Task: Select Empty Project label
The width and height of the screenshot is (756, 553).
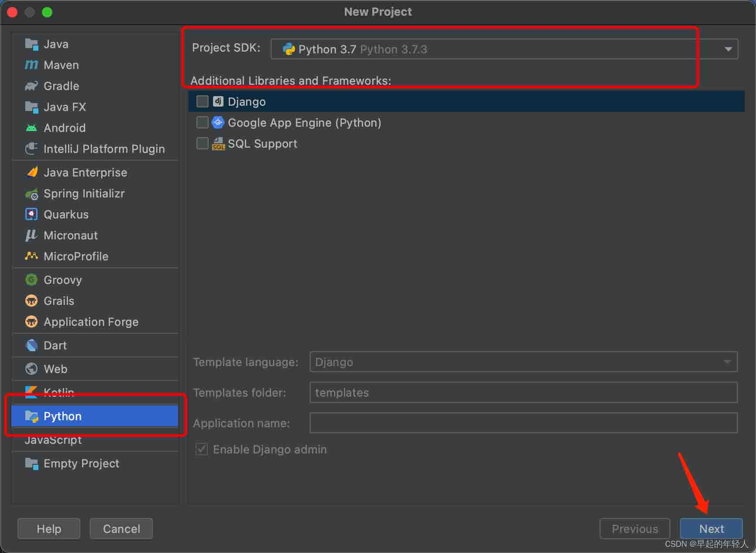Action: coord(81,463)
